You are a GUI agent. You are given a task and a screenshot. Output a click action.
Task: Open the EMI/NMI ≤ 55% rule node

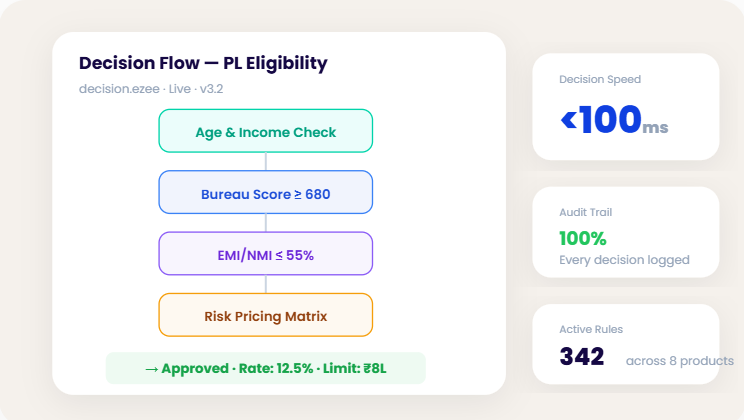click(x=266, y=254)
